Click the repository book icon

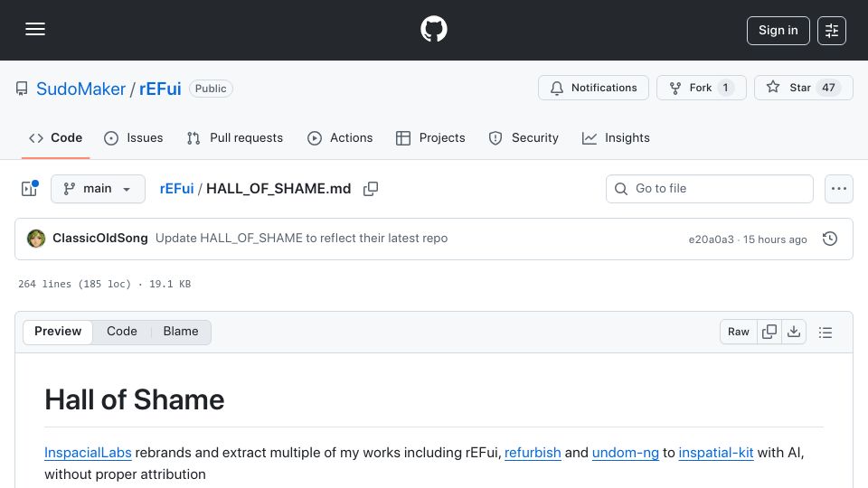22,89
